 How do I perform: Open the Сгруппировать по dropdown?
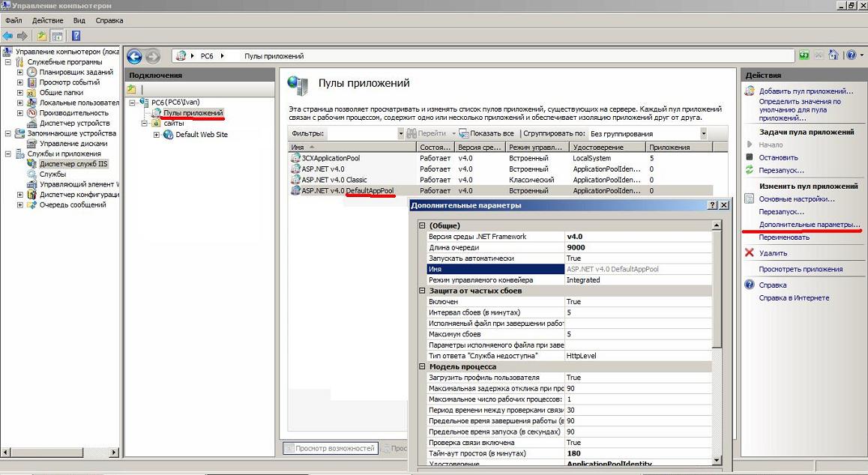702,133
